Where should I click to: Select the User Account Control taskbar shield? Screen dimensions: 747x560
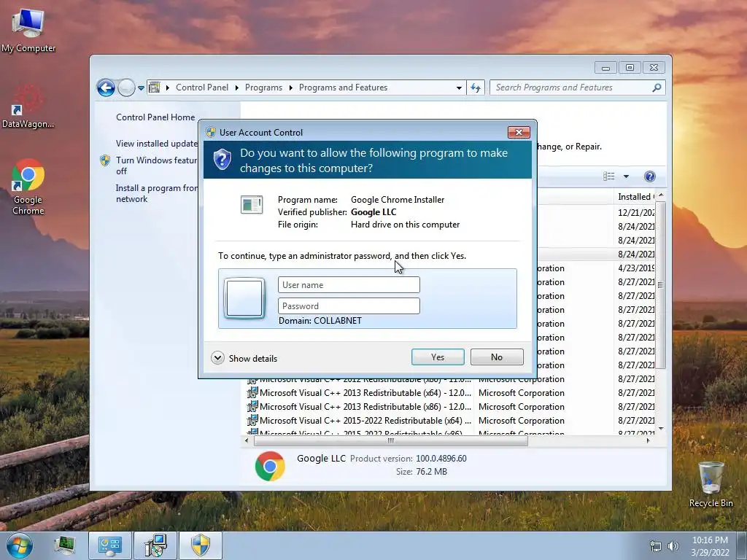click(201, 545)
